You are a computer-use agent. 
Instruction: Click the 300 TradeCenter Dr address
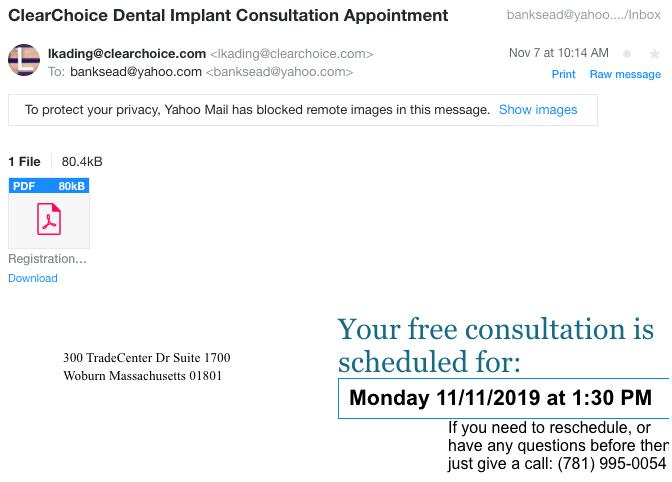[x=147, y=358]
